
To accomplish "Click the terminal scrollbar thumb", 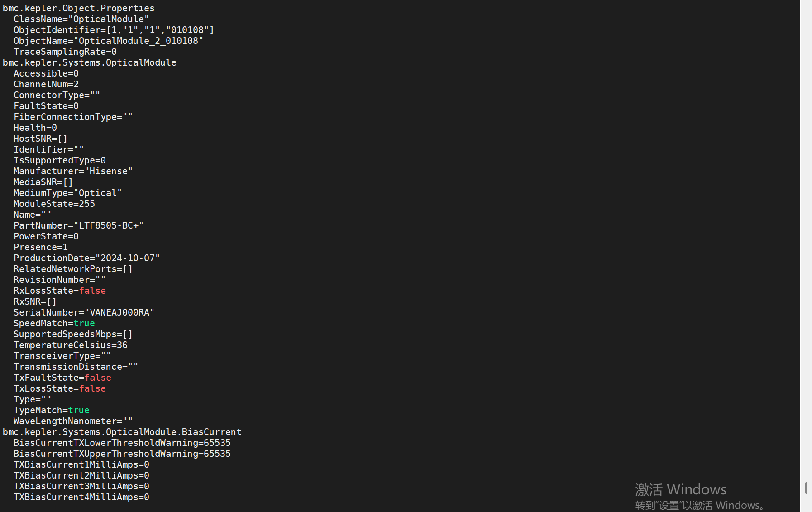I will click(806, 488).
